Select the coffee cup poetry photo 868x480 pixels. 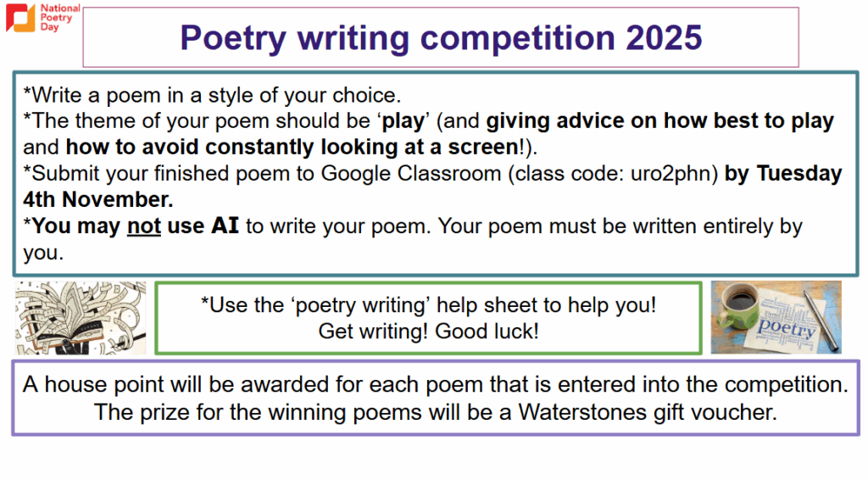[776, 317]
